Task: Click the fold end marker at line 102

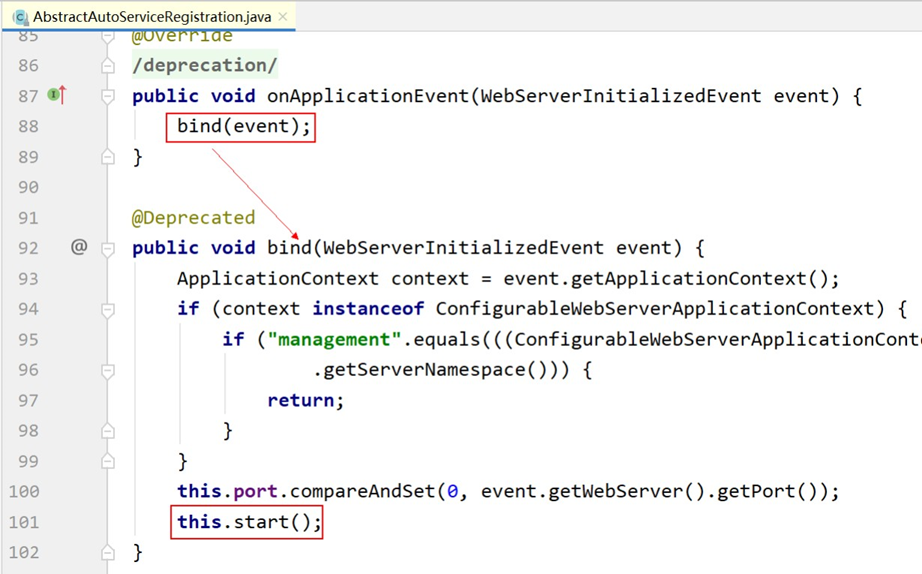Action: coord(108,553)
